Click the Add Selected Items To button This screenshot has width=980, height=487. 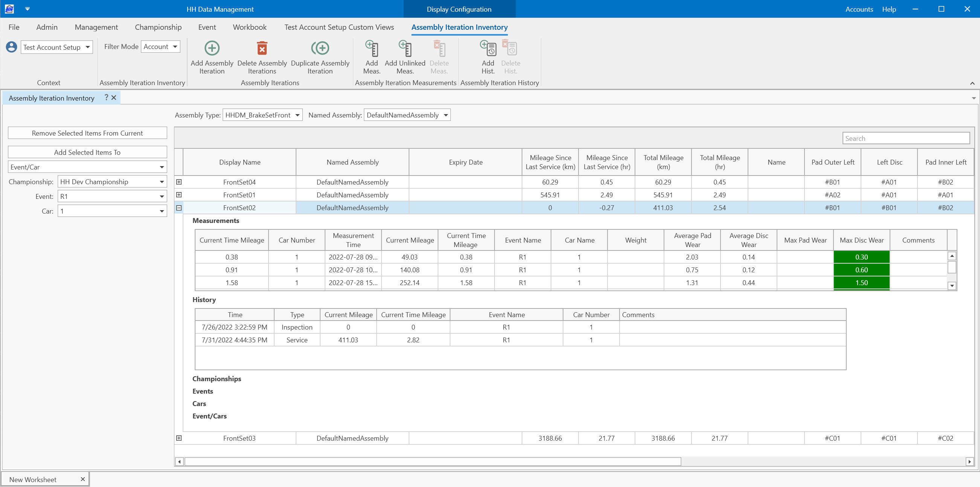click(87, 152)
